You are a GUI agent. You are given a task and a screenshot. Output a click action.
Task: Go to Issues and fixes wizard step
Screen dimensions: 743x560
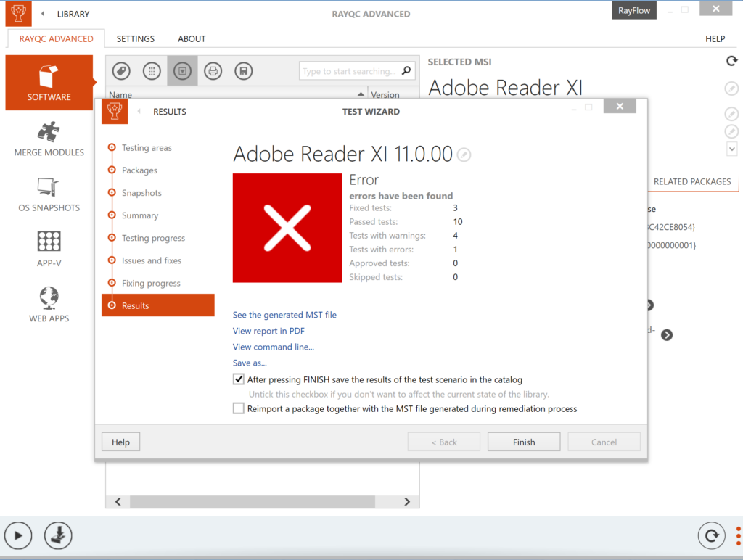(151, 260)
